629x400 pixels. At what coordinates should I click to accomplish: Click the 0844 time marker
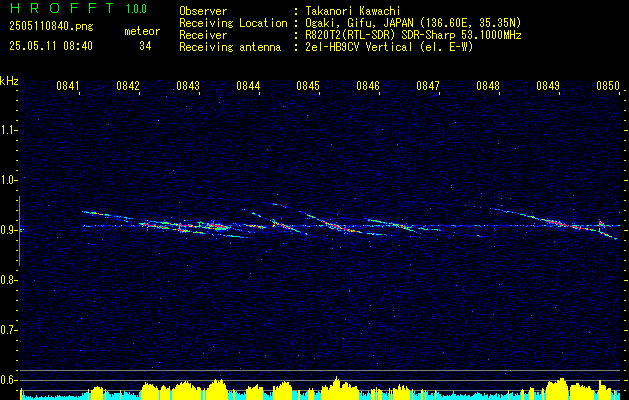coord(248,86)
